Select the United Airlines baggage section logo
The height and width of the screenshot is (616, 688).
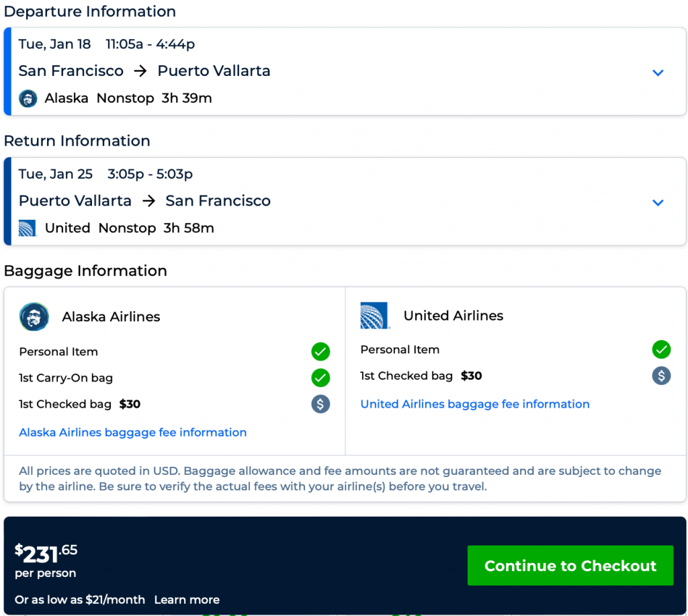(375, 316)
